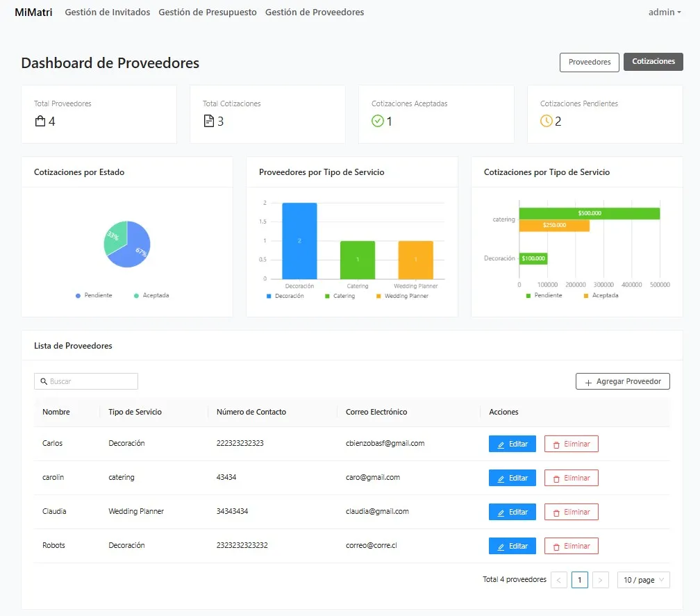Screen dimensions: 700x616
Task: Focus the Buscar search field
Action: pos(92,381)
